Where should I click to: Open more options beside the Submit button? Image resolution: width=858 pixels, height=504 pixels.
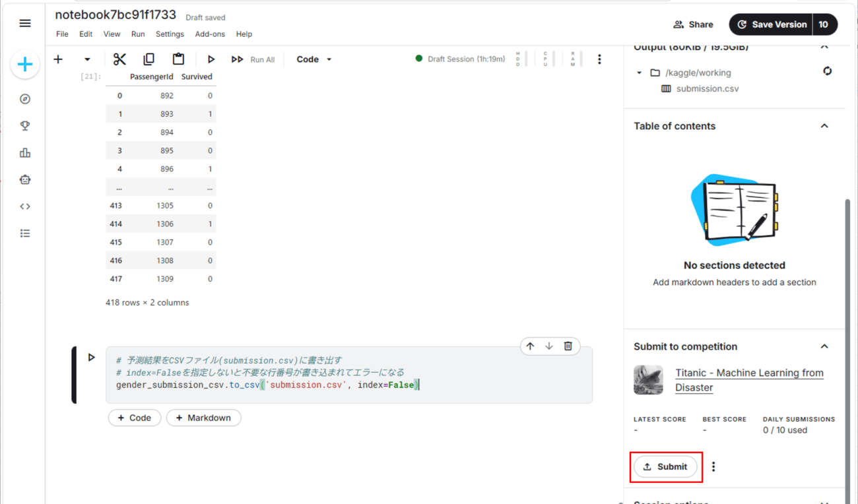[x=713, y=466]
